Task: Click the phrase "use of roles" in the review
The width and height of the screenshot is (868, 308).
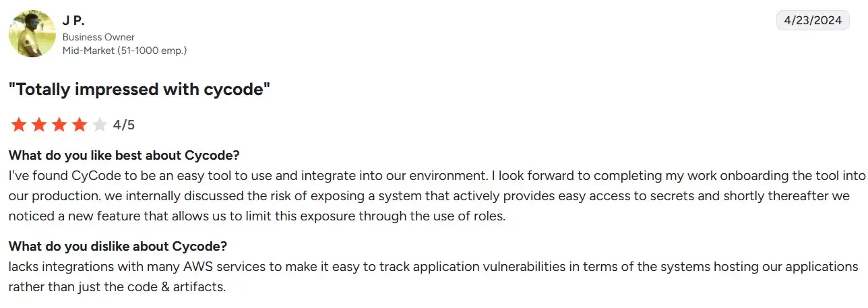Action: pyautogui.click(x=471, y=216)
